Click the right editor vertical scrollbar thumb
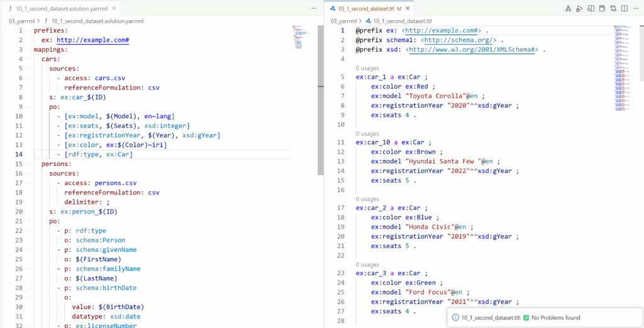Screen dimensions: 644x328 click(641, 54)
